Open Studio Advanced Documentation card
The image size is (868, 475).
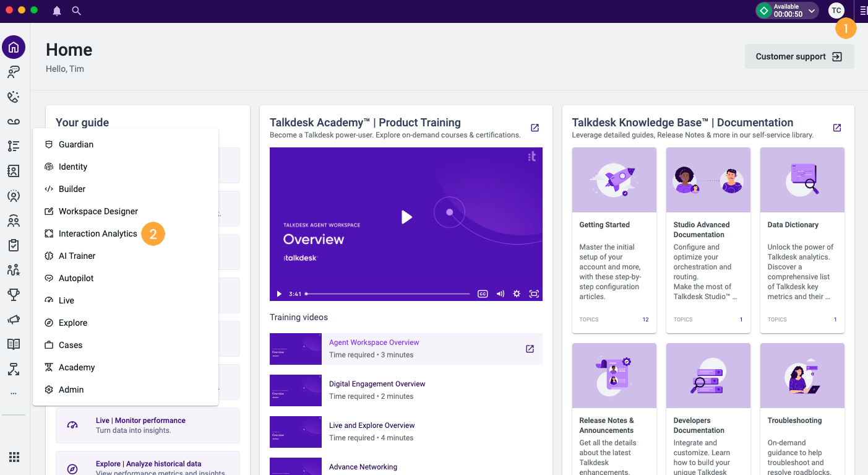click(x=708, y=240)
